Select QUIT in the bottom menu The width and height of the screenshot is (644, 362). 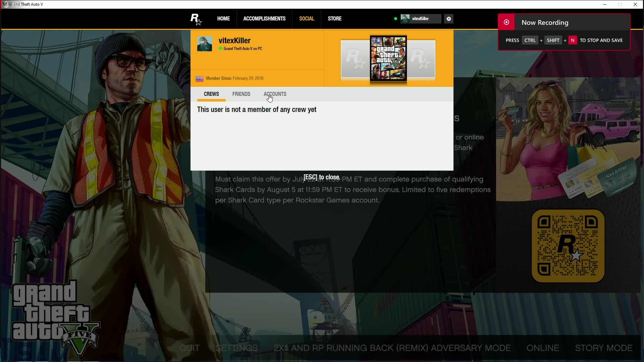click(190, 348)
